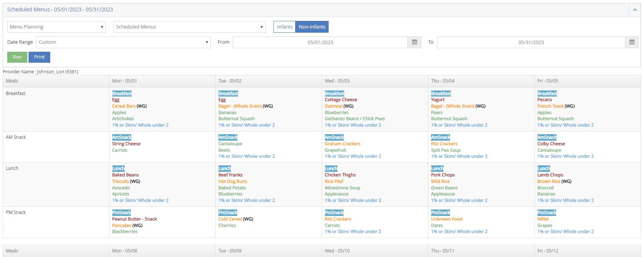Open Thursday 05/04 PmSnack label
This screenshot has width=644, height=257.
point(440,213)
